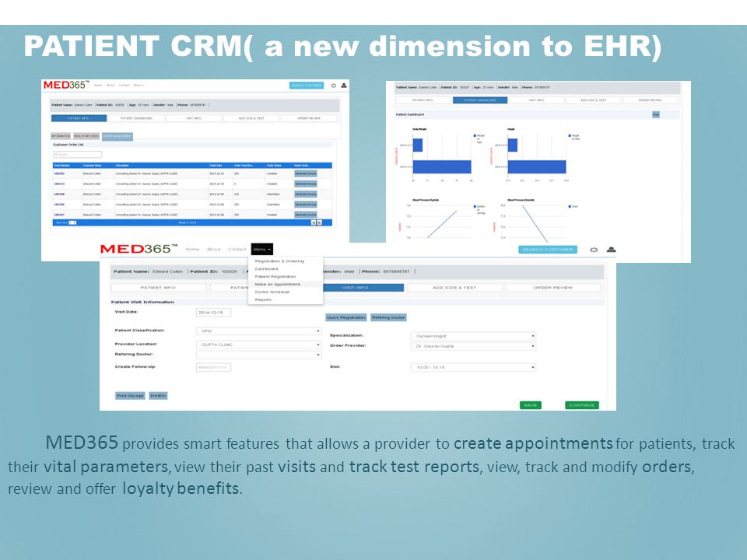Click the settings gear icon in the order list screen
The image size is (747, 560).
tap(334, 86)
